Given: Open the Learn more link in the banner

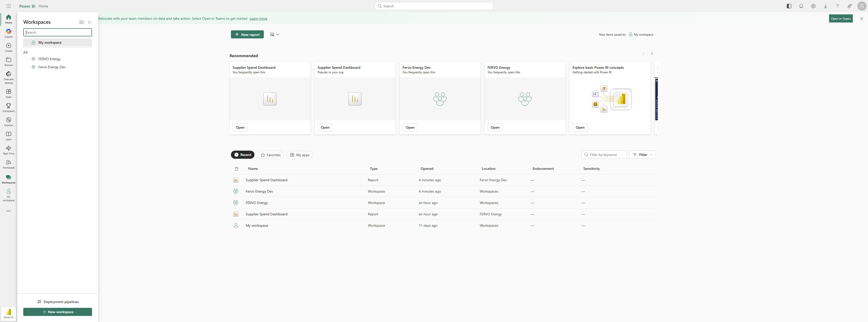Looking at the screenshot, I should point(258,18).
